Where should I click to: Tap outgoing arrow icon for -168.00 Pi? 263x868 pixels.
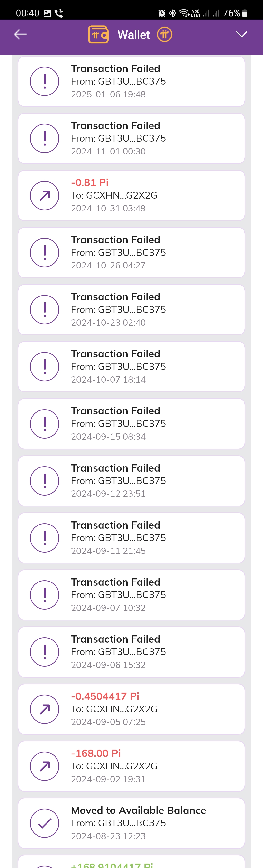45,766
